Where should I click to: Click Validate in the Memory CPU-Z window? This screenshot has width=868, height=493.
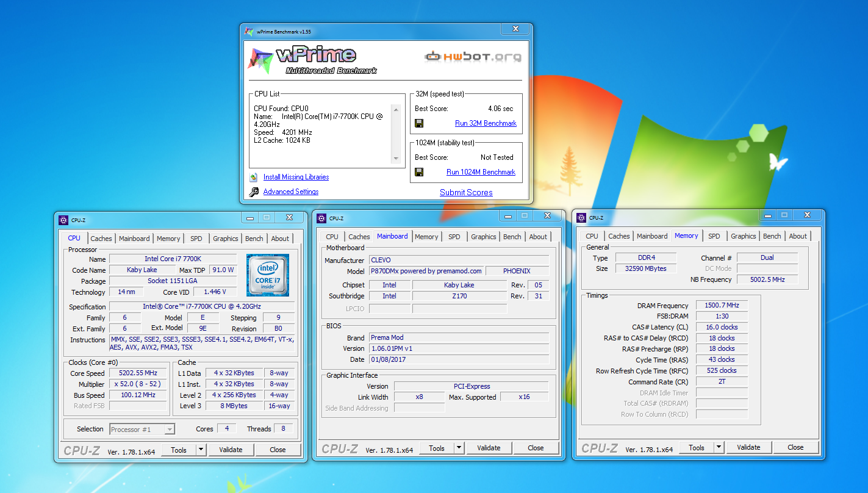[x=748, y=447]
